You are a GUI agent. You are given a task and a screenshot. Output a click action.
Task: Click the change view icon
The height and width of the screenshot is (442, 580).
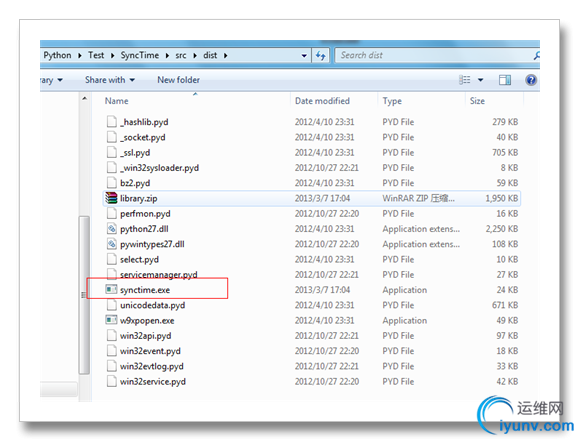click(x=465, y=80)
